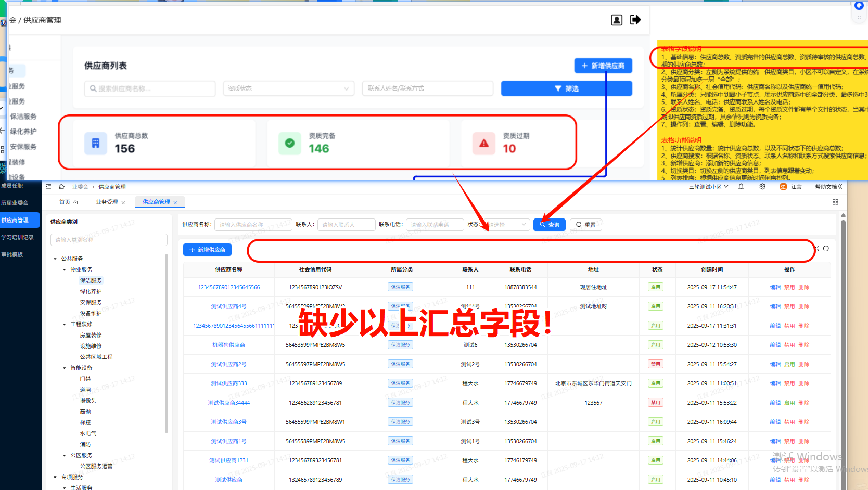This screenshot has height=490, width=868.
Task: Focus the 联系电话 input field
Action: [435, 225]
